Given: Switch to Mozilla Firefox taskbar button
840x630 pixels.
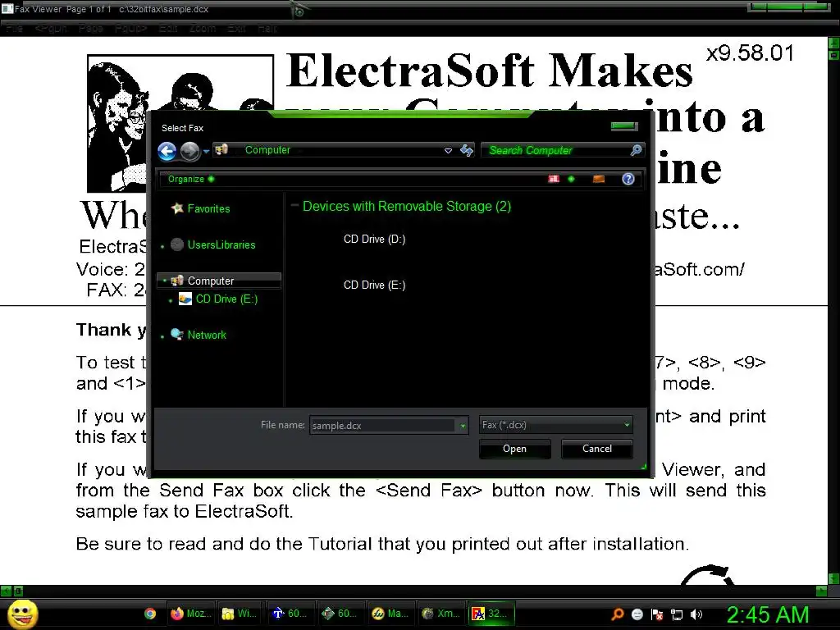Looking at the screenshot, I should pos(191,614).
